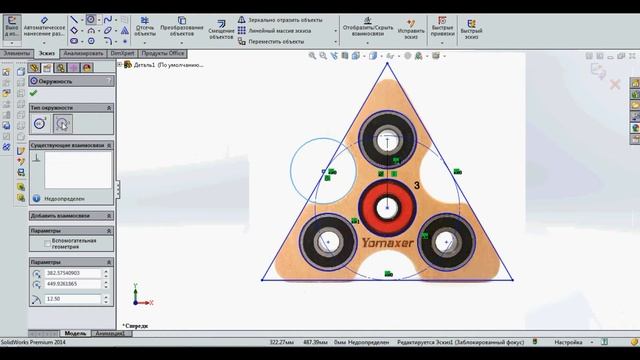Click Trim Entities (Отсечь объекты)

tap(145, 27)
